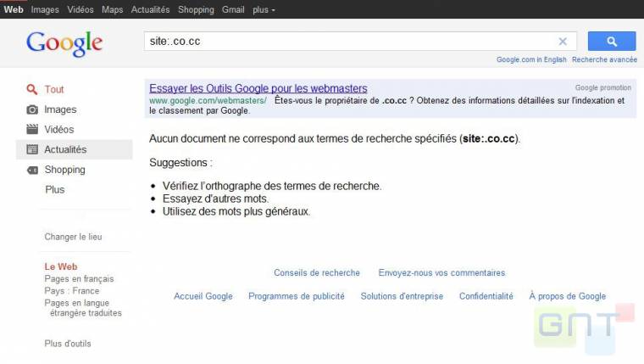Clear the search box with the X icon

click(x=563, y=41)
